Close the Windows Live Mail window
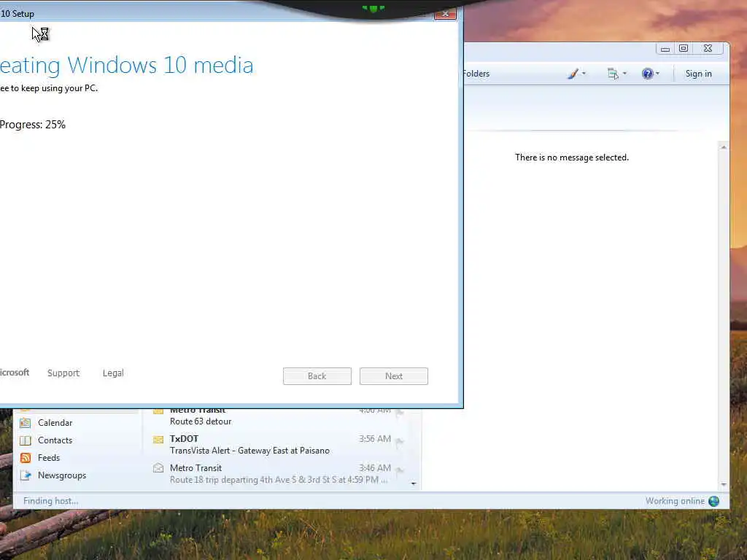 [x=708, y=49]
